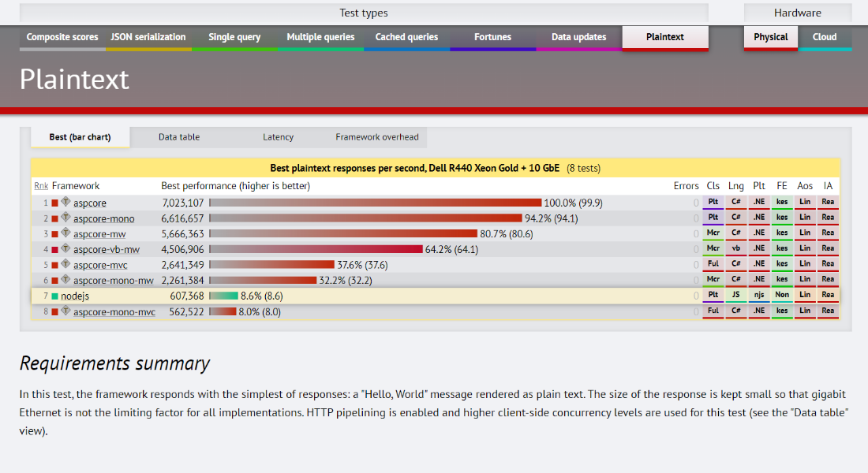Click the Plt classification tag for aspcore
The width and height of the screenshot is (868, 473).
click(x=713, y=203)
